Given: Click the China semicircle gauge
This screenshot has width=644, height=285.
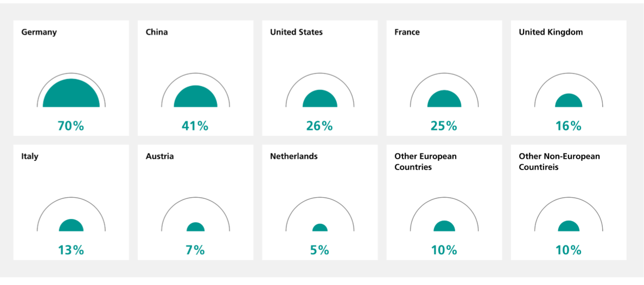Looking at the screenshot, I should click(195, 96).
